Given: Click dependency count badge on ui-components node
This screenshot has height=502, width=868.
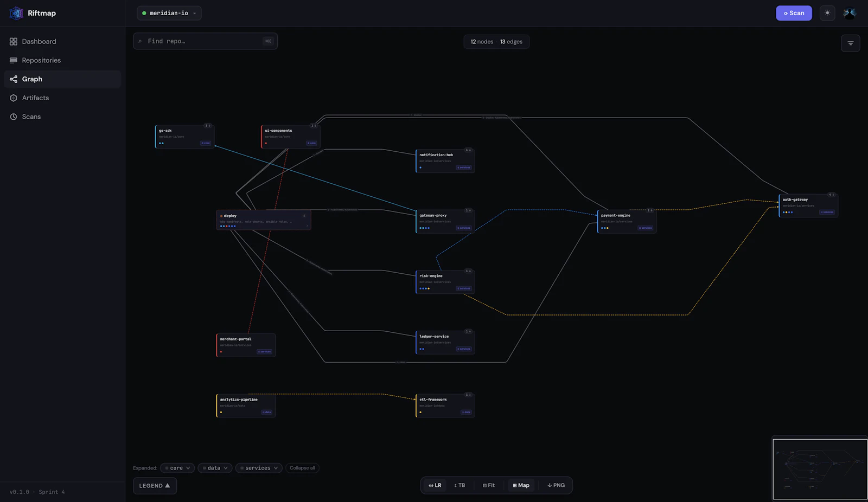Looking at the screenshot, I should point(313,126).
